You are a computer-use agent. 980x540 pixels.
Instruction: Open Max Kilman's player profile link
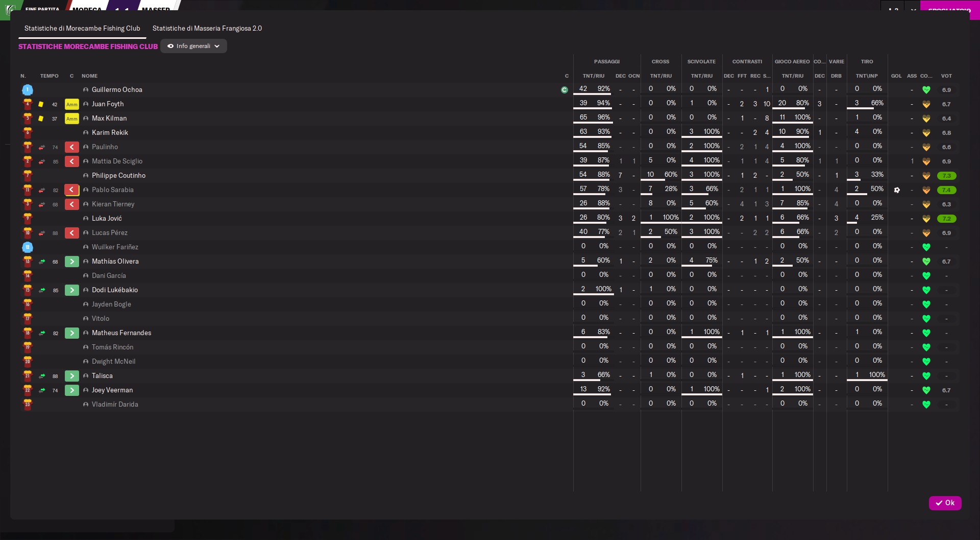point(109,119)
